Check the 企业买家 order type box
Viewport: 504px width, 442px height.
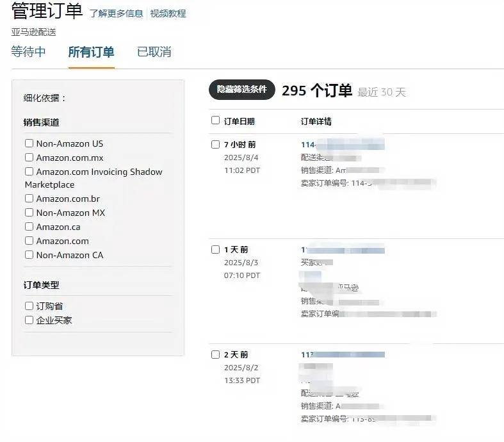pyautogui.click(x=29, y=320)
